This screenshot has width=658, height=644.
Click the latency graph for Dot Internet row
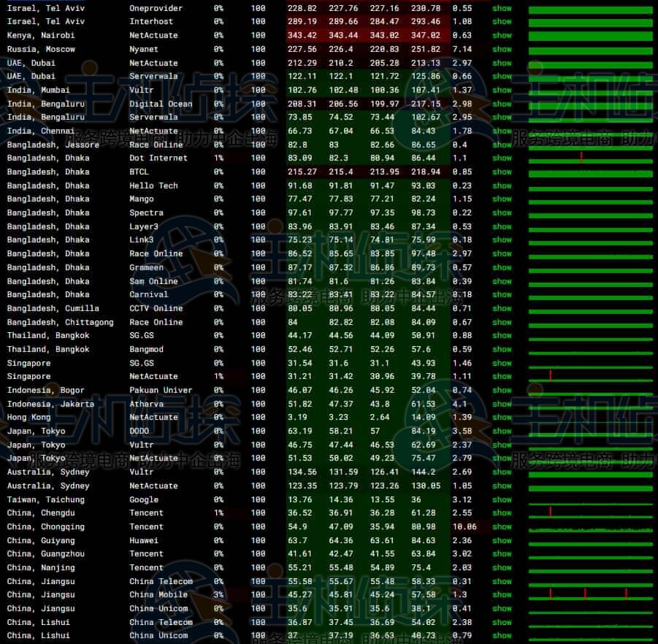pos(590,158)
